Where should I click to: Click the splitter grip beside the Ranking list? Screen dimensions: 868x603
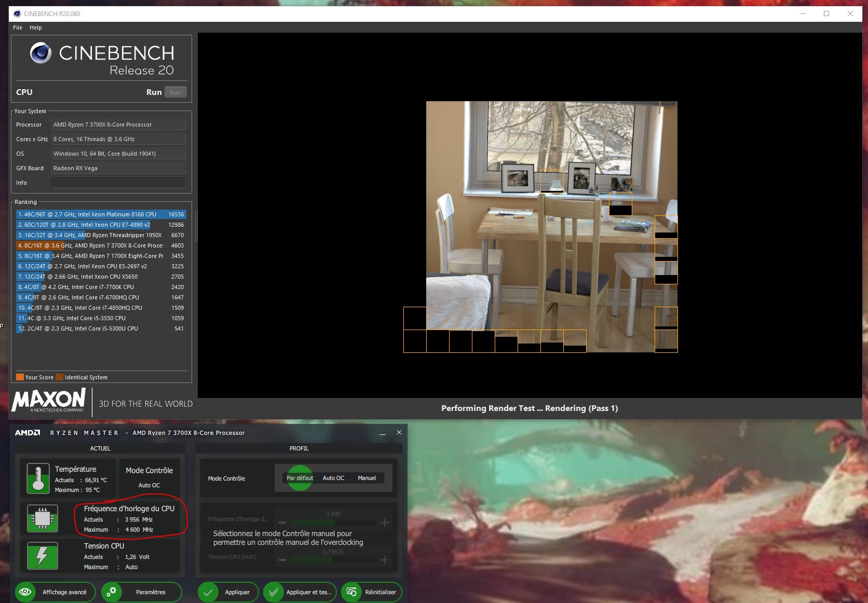point(196,226)
